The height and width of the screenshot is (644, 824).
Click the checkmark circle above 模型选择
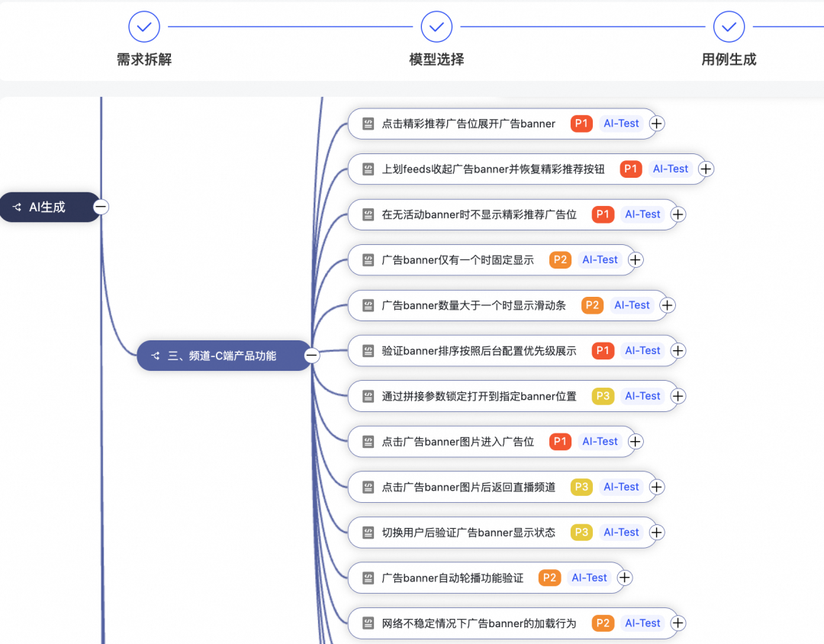point(436,26)
